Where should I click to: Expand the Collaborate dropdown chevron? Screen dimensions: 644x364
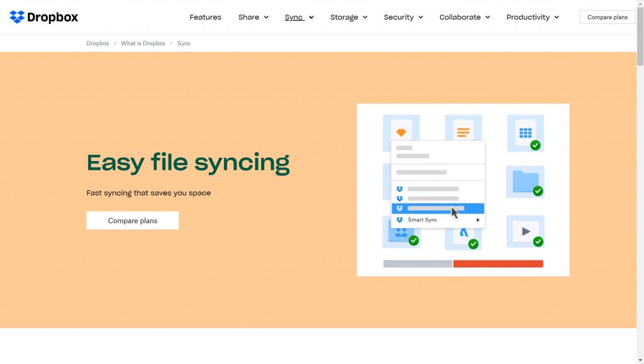[487, 17]
